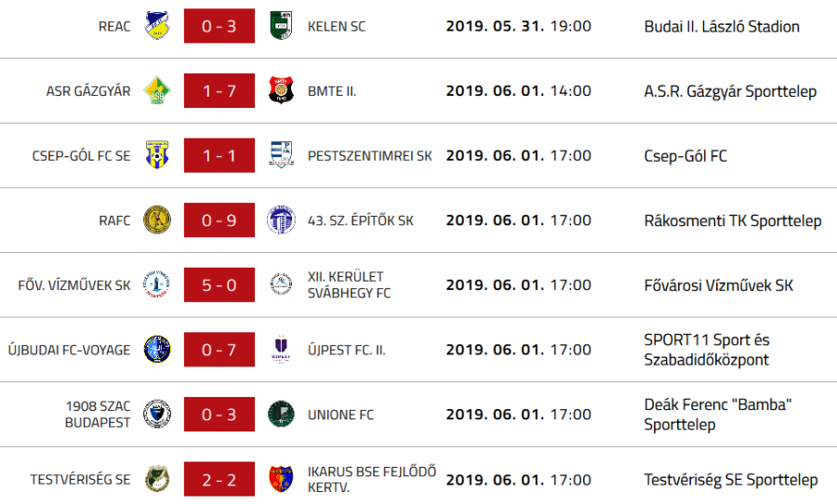Click the Unione FC club logo

(281, 415)
